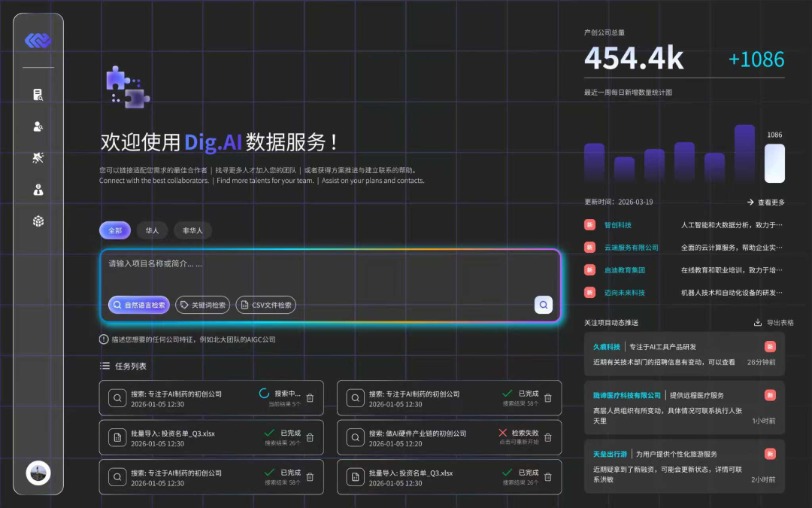Image resolution: width=812 pixels, height=508 pixels.
Task: Select the 全部 filter chip
Action: 114,230
